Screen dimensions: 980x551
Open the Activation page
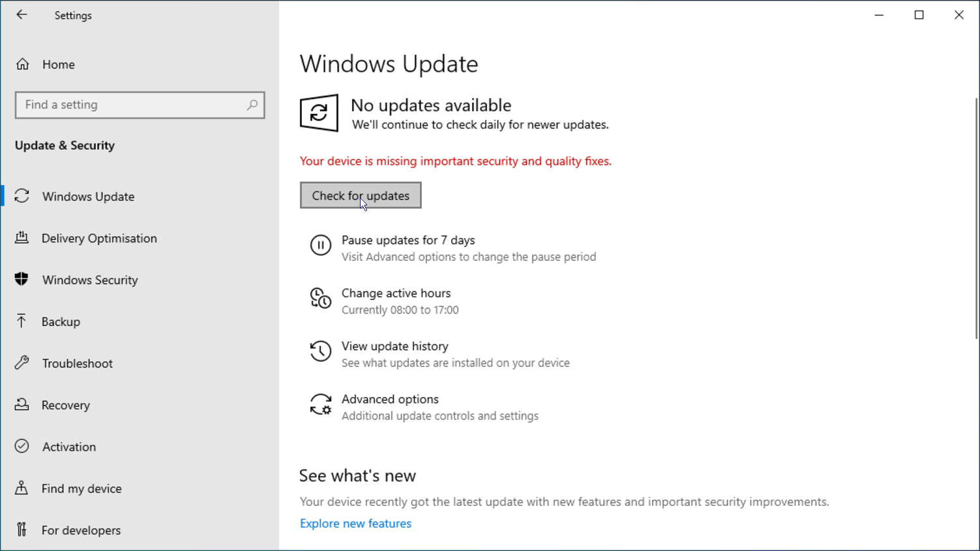coord(68,447)
